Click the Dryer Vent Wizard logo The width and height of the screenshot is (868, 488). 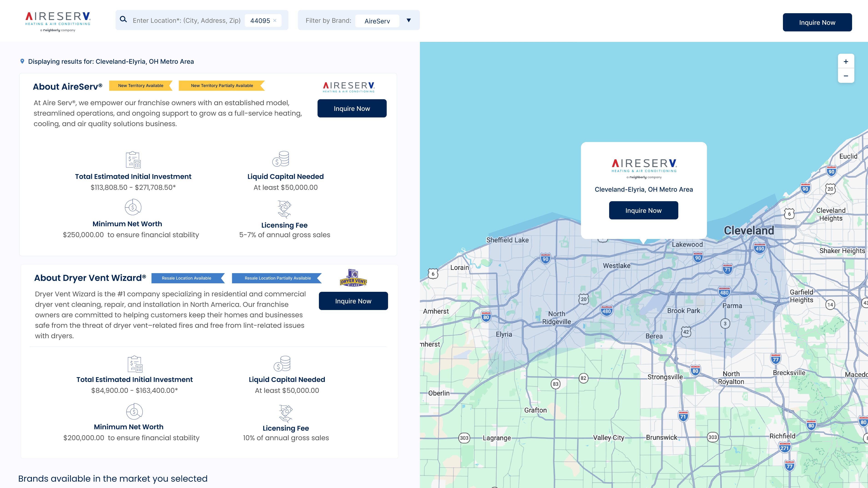(353, 277)
